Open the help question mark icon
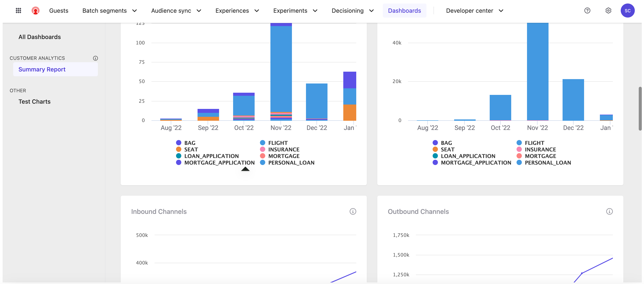644x284 pixels. pyautogui.click(x=587, y=11)
